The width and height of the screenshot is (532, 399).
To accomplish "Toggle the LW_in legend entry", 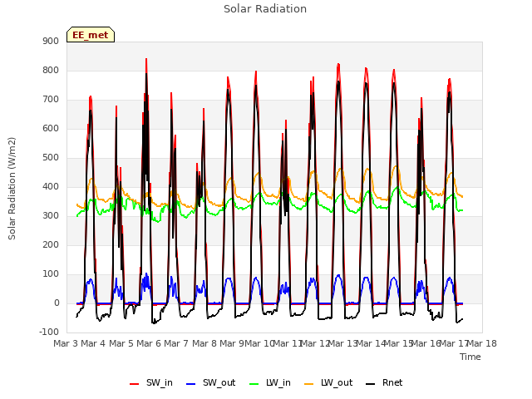I will pos(270,382).
